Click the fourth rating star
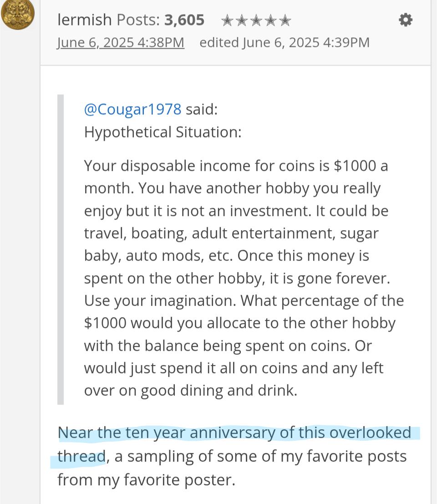This screenshot has height=504, width=437. [271, 21]
